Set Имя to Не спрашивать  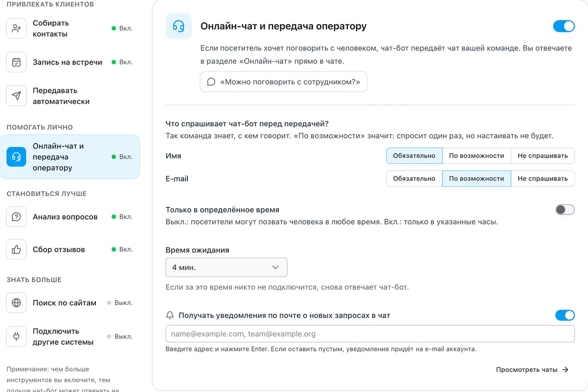pyautogui.click(x=542, y=156)
